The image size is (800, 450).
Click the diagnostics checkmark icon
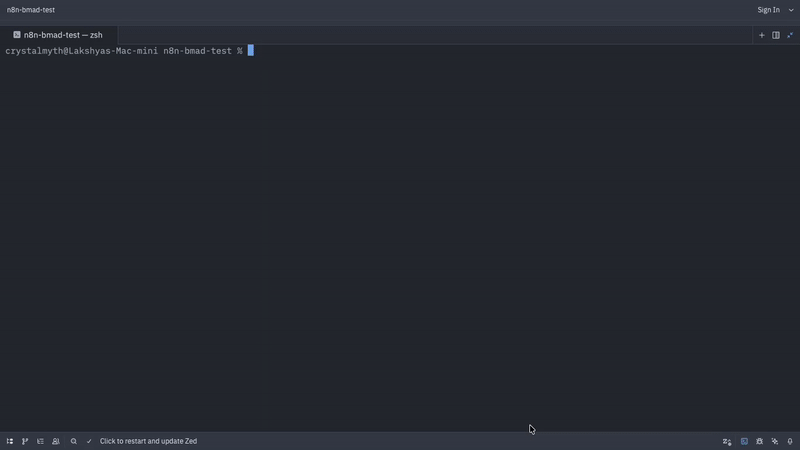tap(89, 441)
